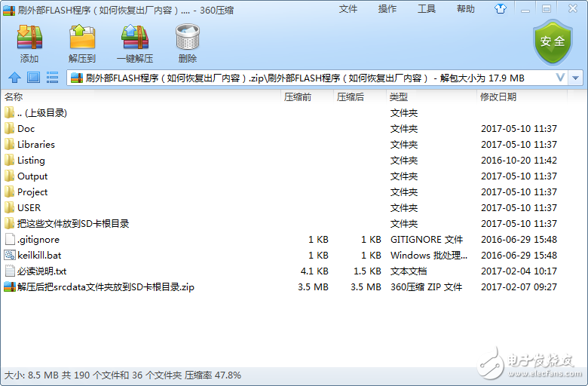The width and height of the screenshot is (588, 386).
Task: Select the Listing folder icon
Action: (x=9, y=160)
